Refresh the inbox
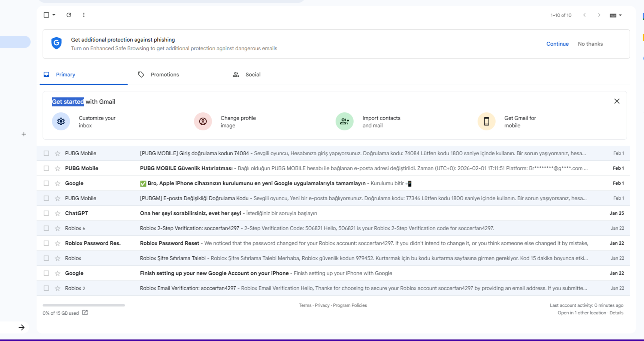 (69, 15)
